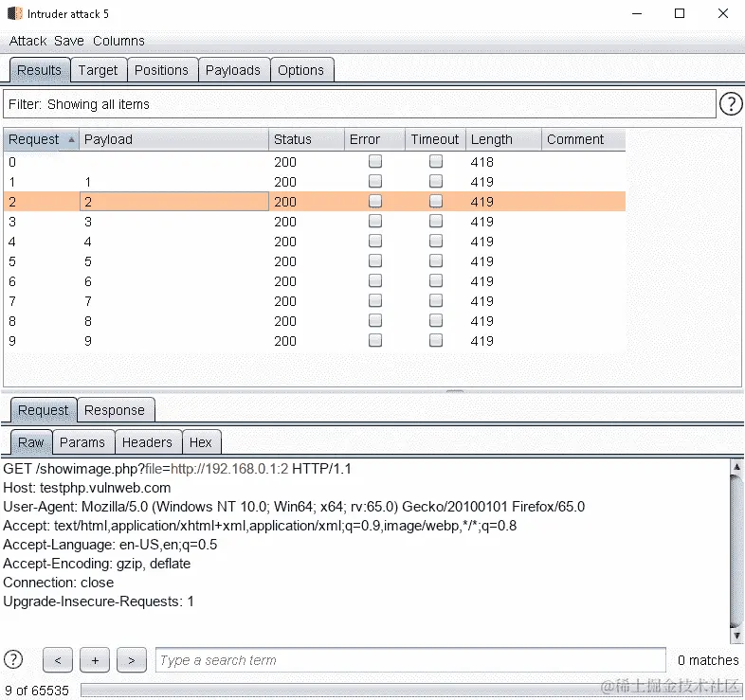The height and width of the screenshot is (700, 745).
Task: Sort results by Status column
Action: tap(306, 139)
